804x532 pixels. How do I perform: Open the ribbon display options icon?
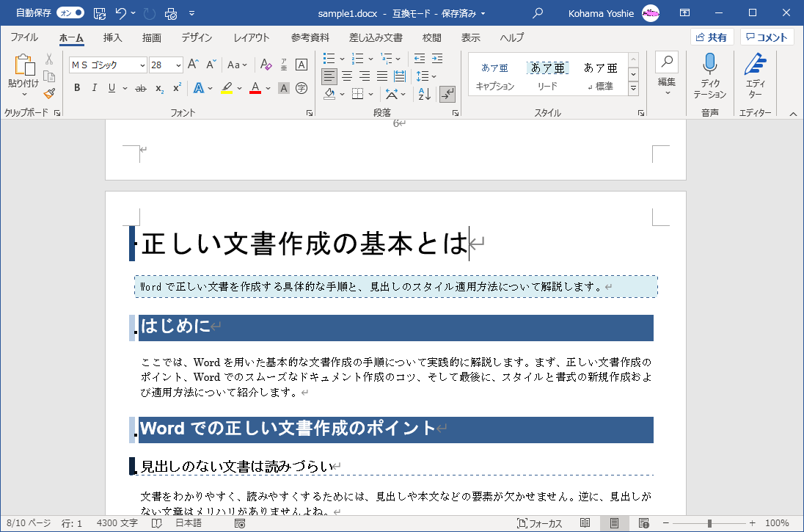click(x=684, y=12)
